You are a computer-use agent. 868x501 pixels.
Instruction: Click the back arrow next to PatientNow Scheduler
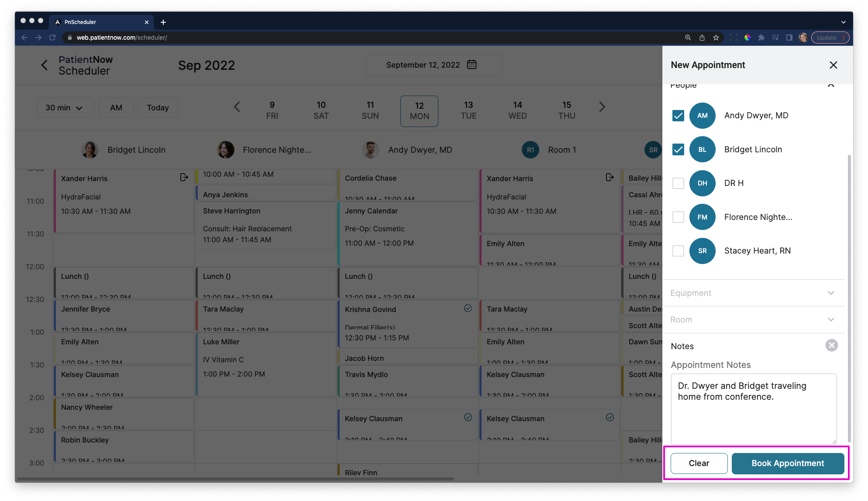point(44,65)
